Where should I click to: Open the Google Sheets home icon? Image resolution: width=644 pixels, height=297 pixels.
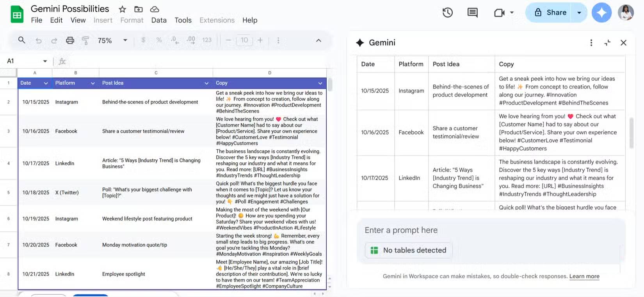click(17, 15)
